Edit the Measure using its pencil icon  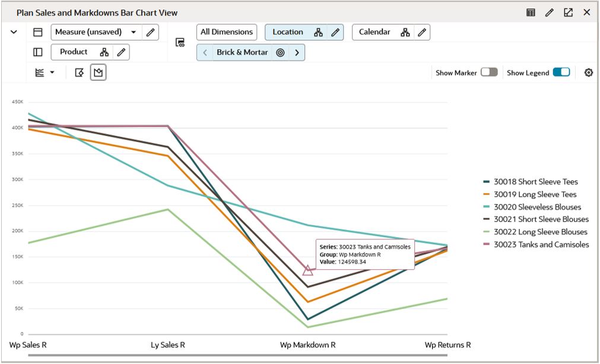coord(150,32)
